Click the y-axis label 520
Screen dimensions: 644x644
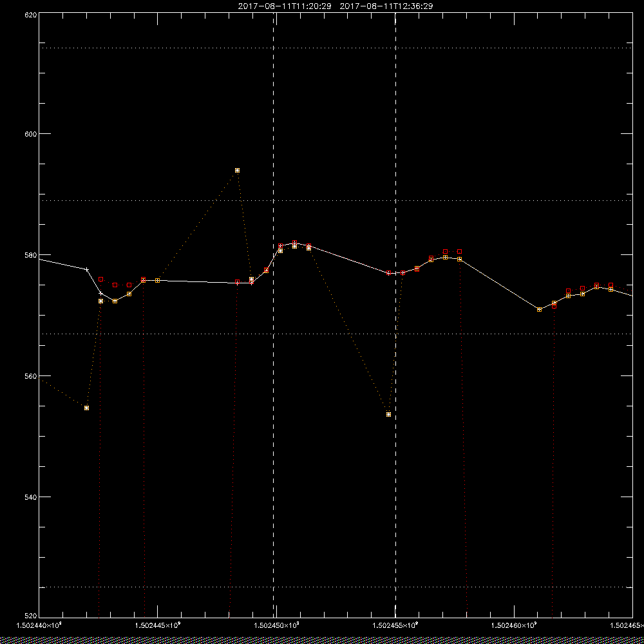tap(31, 616)
